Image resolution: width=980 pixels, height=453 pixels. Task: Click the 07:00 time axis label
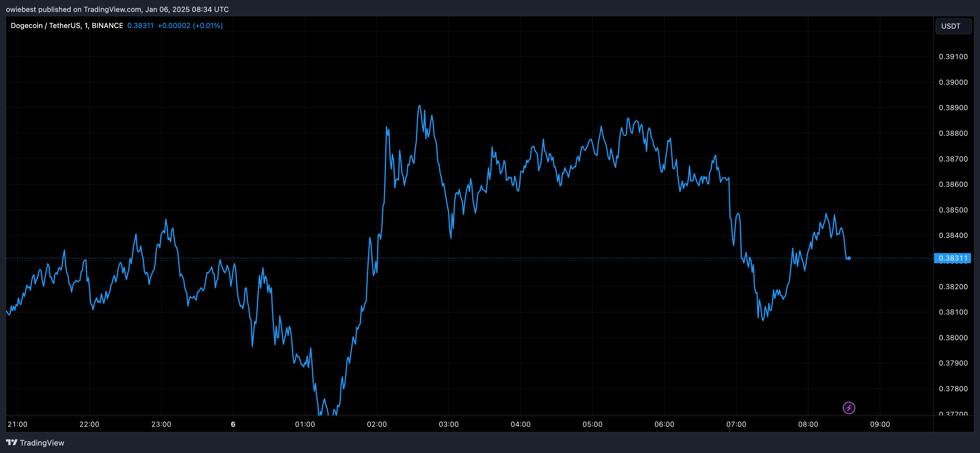point(737,424)
